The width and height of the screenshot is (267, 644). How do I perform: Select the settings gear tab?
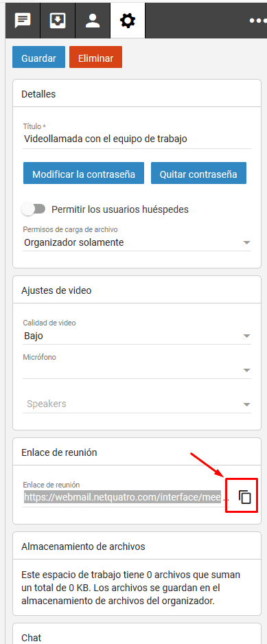click(128, 20)
